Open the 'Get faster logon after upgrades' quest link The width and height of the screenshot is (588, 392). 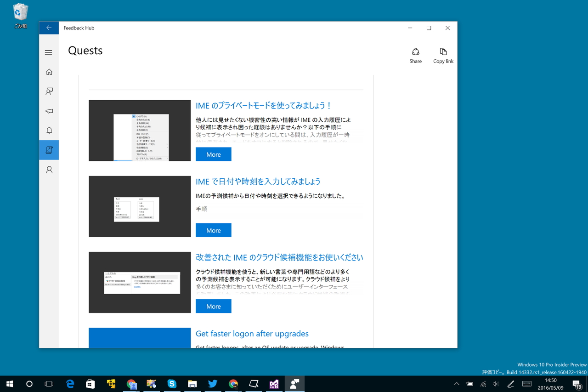tap(252, 333)
